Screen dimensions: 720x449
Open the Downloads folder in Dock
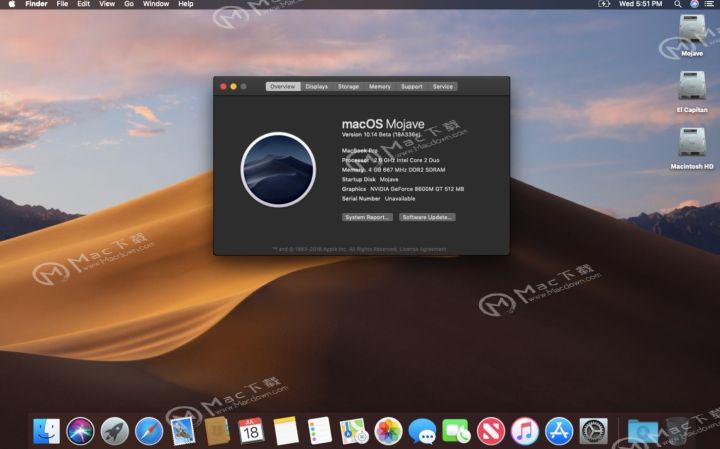(x=642, y=432)
